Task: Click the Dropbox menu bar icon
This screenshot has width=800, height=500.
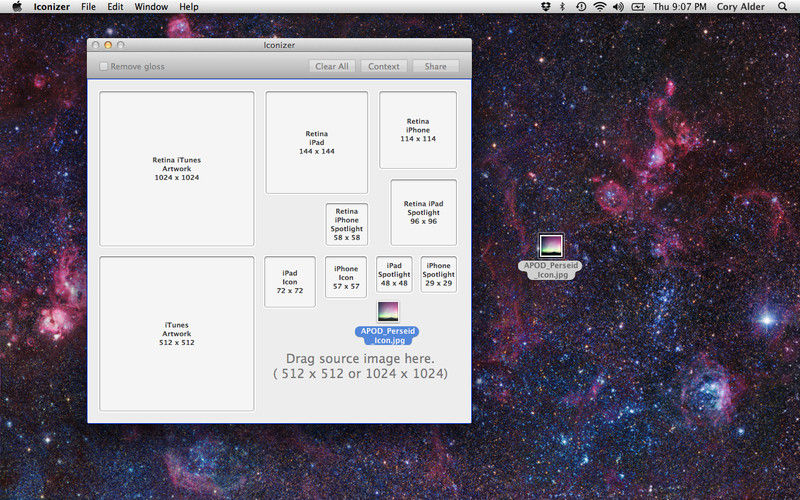Action: point(545,7)
